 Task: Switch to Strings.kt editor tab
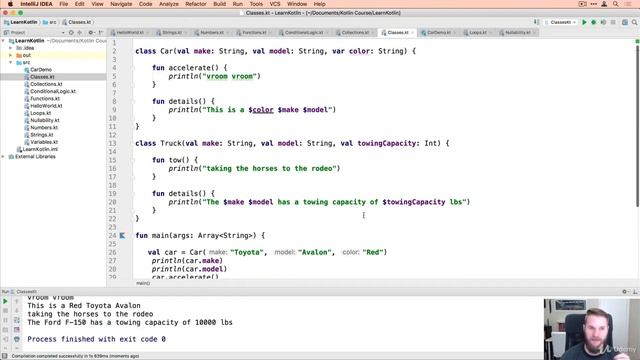point(171,32)
